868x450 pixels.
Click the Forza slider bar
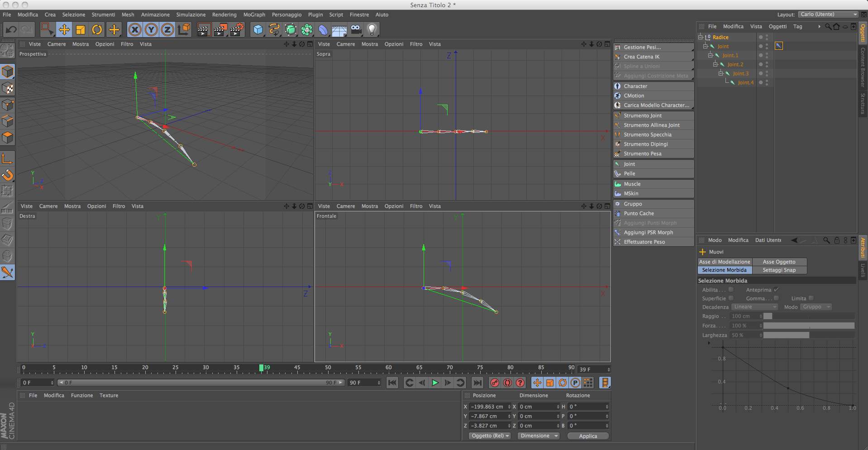tap(809, 326)
